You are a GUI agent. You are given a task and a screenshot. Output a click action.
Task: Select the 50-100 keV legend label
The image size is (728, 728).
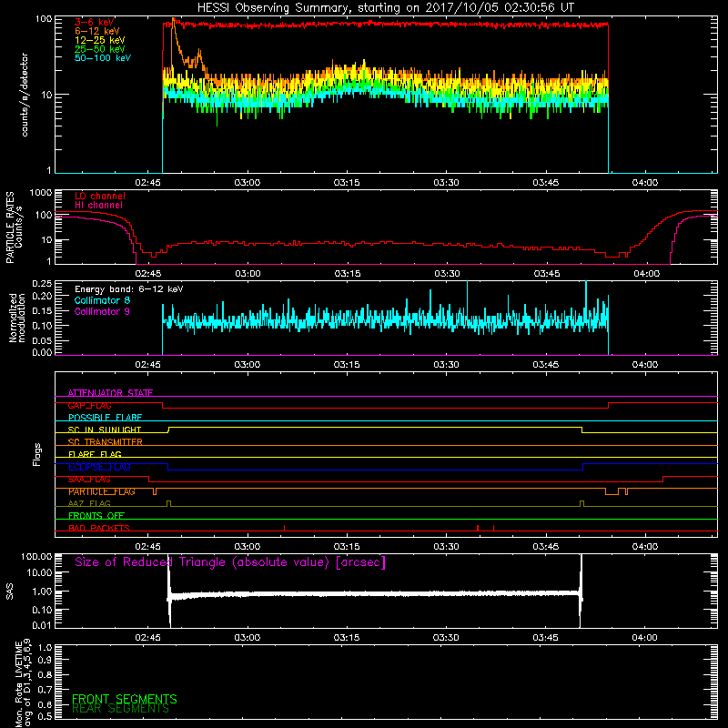click(102, 58)
